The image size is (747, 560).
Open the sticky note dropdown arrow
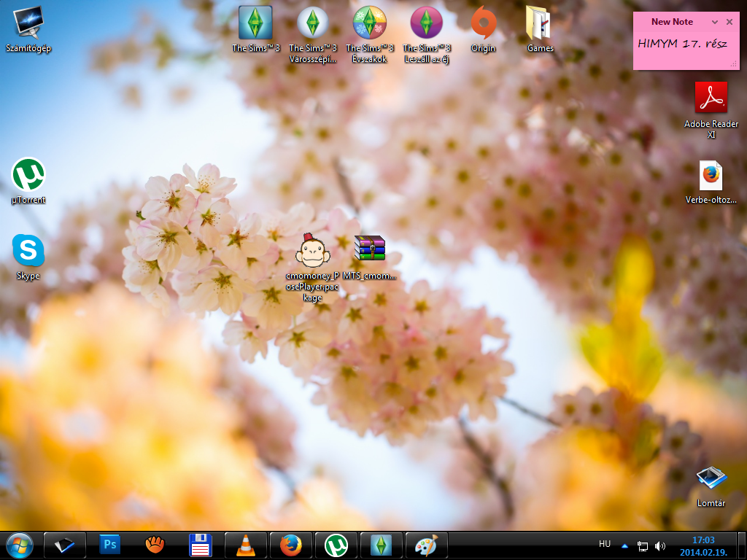pos(715,22)
